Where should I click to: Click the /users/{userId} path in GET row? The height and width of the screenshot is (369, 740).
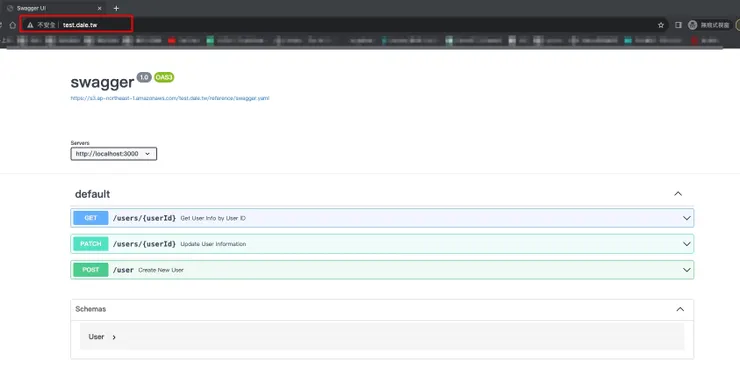tap(144, 218)
